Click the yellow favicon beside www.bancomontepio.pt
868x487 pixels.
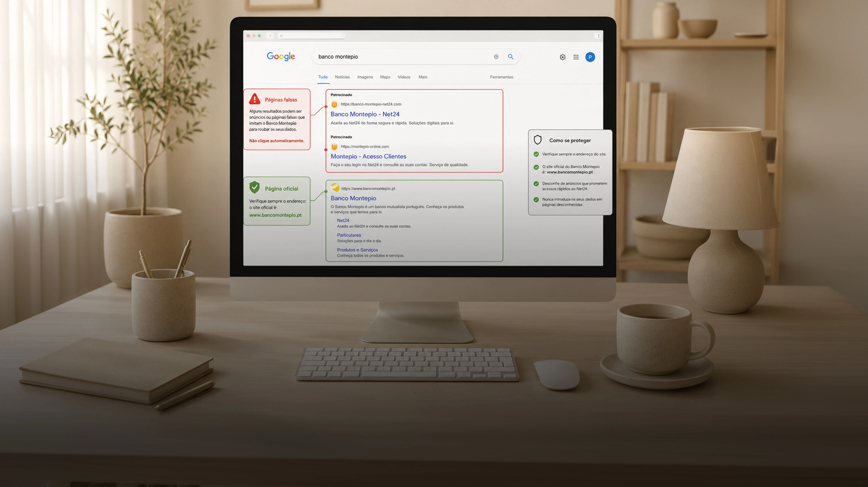click(335, 188)
